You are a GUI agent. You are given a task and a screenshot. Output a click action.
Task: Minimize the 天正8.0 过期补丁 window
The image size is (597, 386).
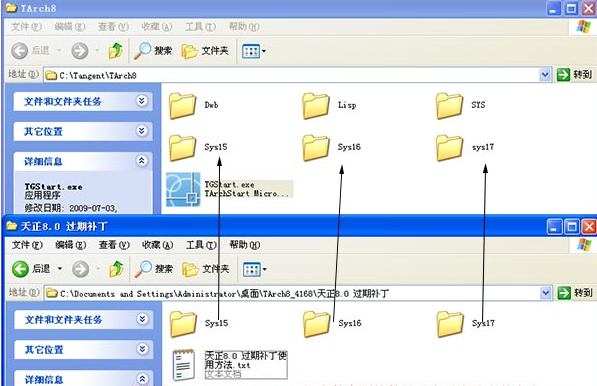[x=554, y=227]
